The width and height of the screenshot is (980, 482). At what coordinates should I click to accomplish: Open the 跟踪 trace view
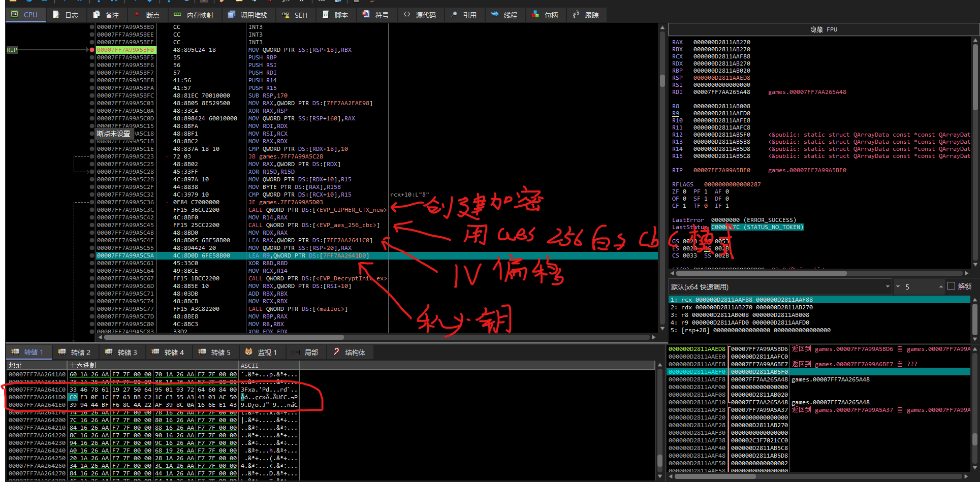[586, 15]
